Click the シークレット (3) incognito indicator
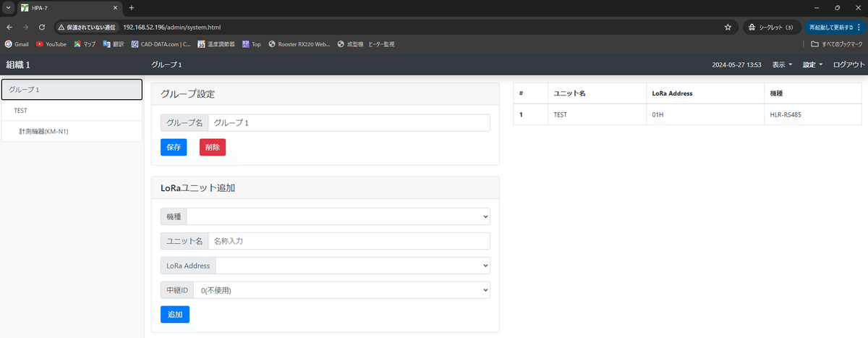 771,27
